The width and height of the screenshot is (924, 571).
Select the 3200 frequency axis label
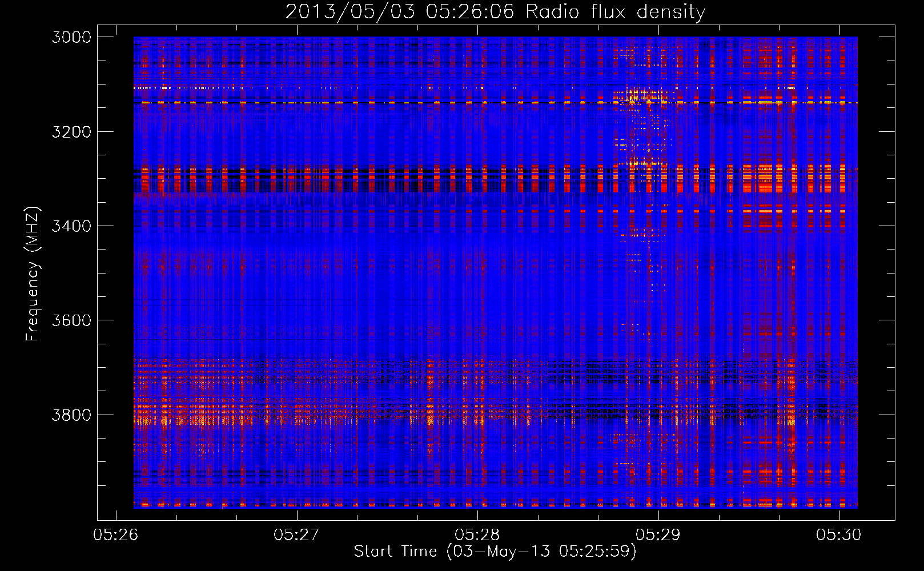[x=71, y=131]
